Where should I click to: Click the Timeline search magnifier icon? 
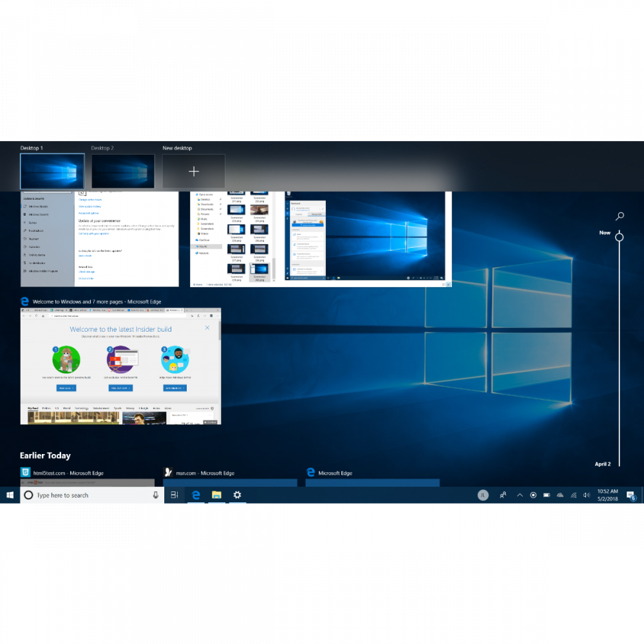620,217
